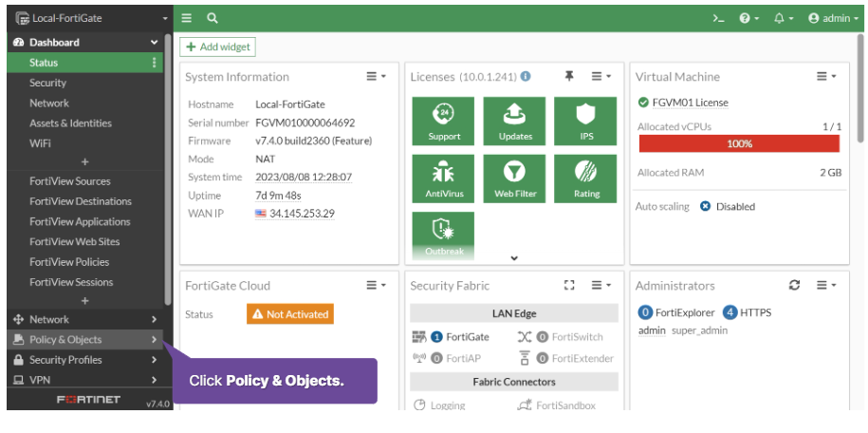Open Licenses widget menu

coord(601,77)
